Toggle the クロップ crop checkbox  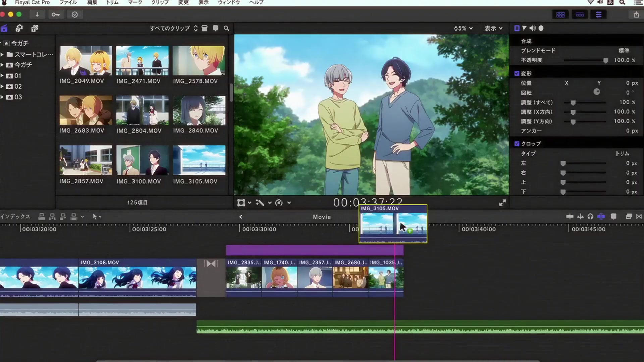tap(517, 144)
